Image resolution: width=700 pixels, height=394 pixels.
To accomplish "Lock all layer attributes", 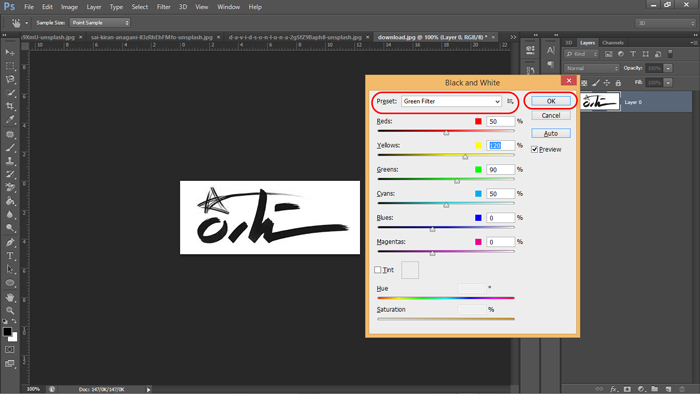I will [618, 83].
